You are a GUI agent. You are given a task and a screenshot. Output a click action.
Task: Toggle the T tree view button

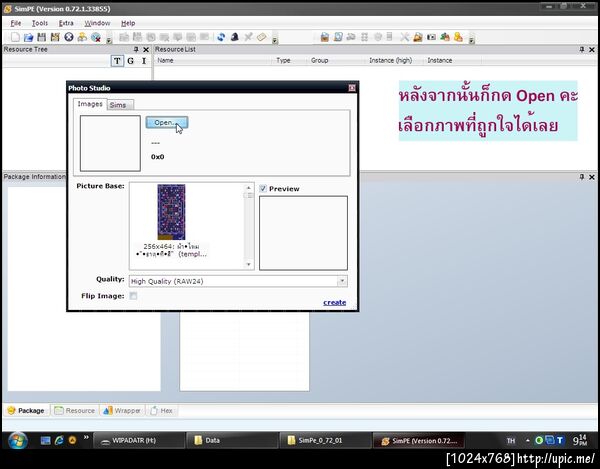[117, 61]
